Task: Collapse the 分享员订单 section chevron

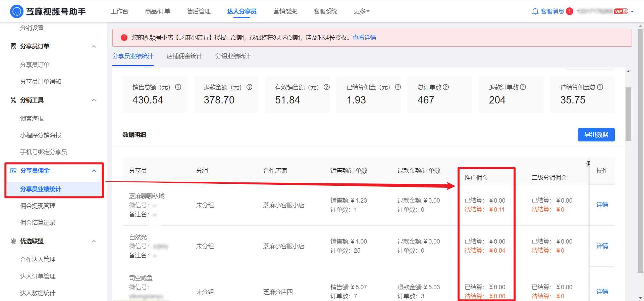Action: (94, 46)
